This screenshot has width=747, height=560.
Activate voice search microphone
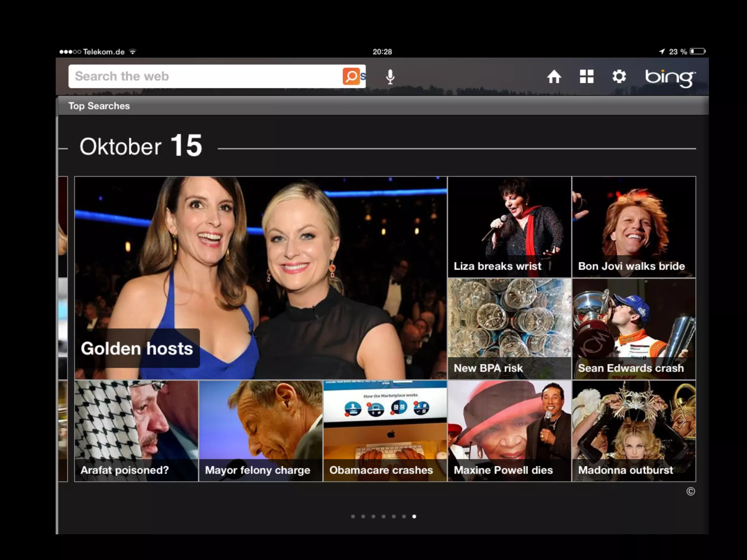(390, 77)
